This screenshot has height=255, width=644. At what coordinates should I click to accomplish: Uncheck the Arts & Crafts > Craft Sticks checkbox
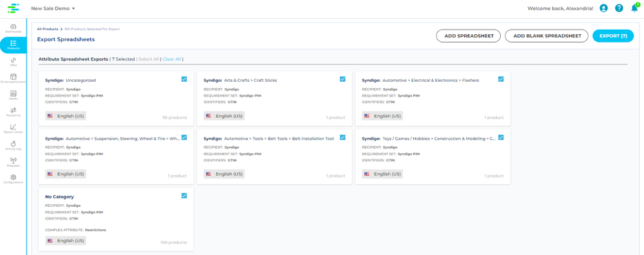[x=342, y=79]
